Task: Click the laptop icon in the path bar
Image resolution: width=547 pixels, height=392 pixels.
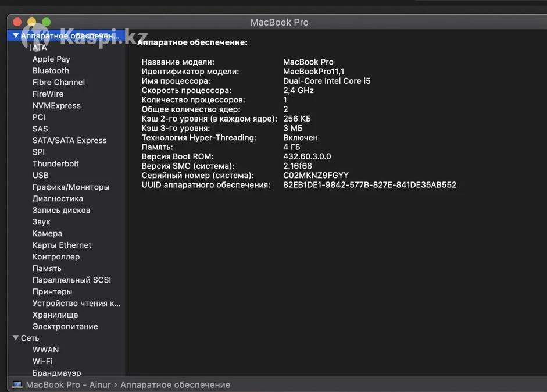Action: [17, 384]
